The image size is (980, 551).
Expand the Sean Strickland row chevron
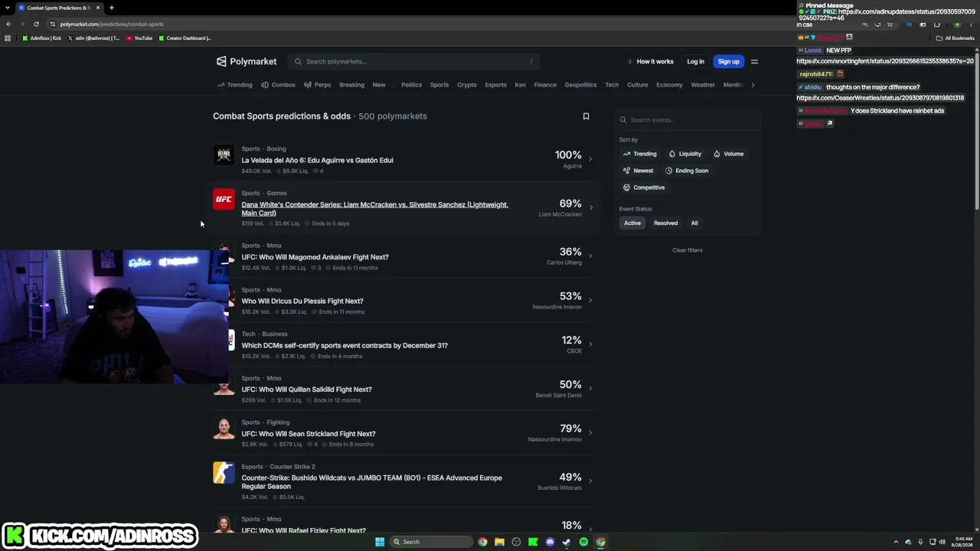pos(590,432)
